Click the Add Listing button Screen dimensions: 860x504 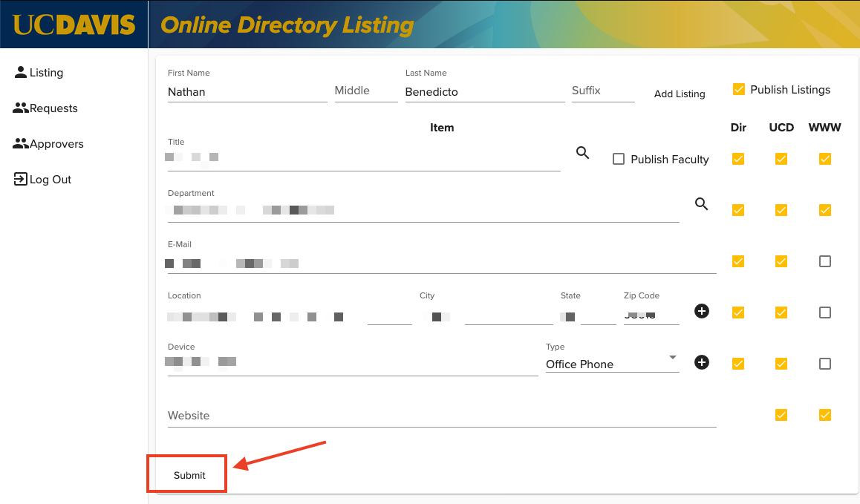tap(680, 94)
